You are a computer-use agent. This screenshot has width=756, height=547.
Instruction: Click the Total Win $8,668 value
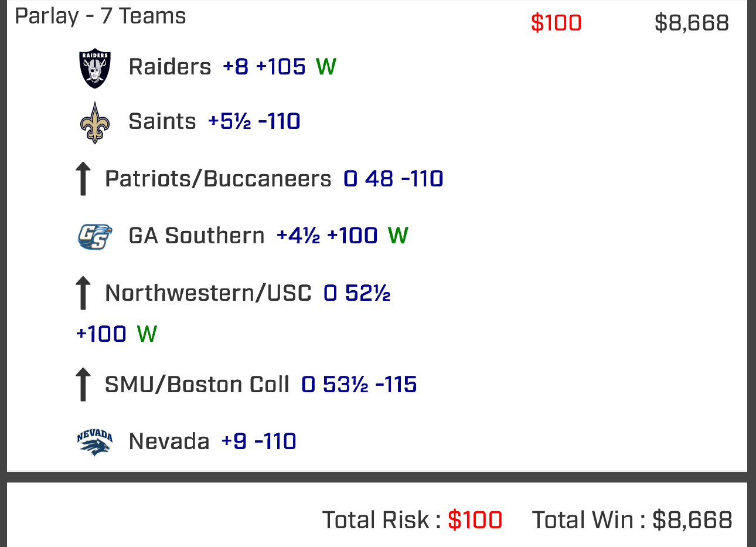coord(692,520)
